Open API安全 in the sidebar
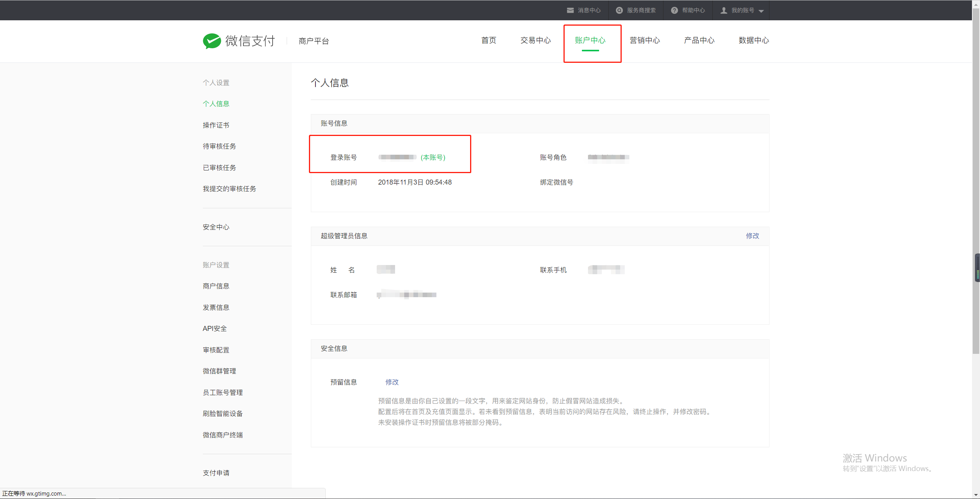Image resolution: width=980 pixels, height=499 pixels. point(215,329)
